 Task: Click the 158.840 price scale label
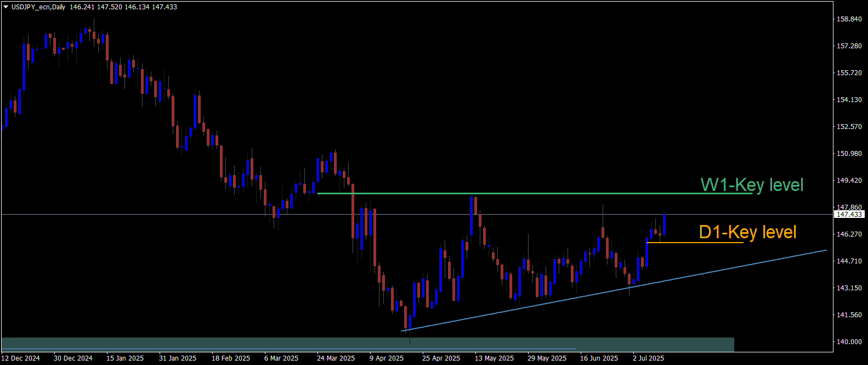[x=849, y=19]
